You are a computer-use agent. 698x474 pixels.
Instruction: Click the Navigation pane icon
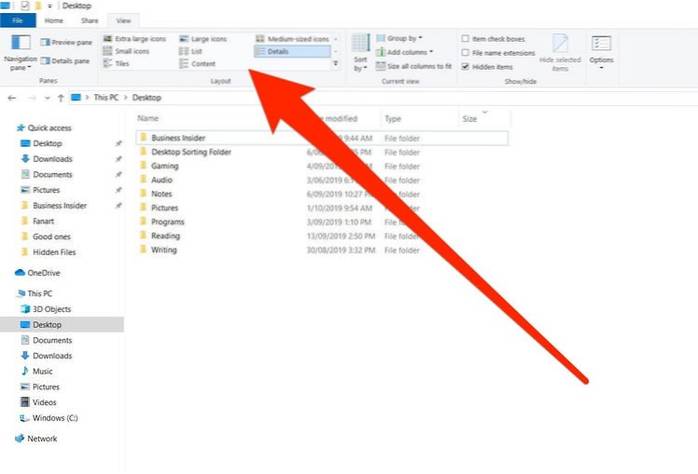click(20, 45)
